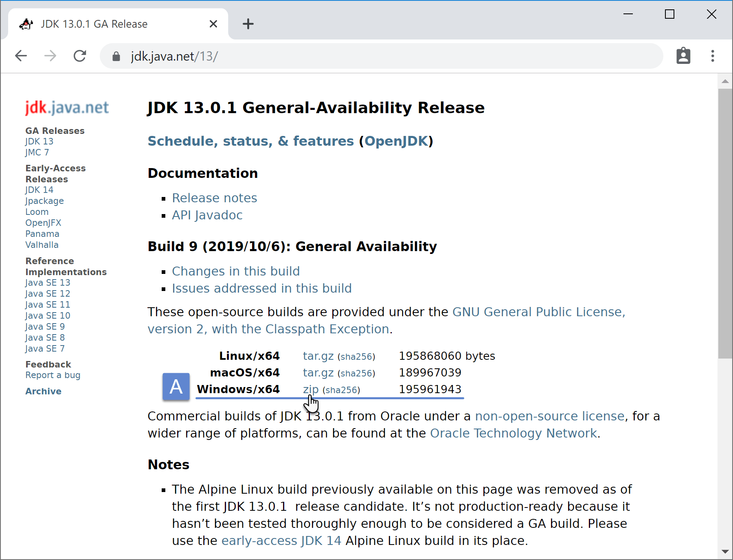Screen dimensions: 733x560
Task: Minimize the browser window
Action: point(628,14)
